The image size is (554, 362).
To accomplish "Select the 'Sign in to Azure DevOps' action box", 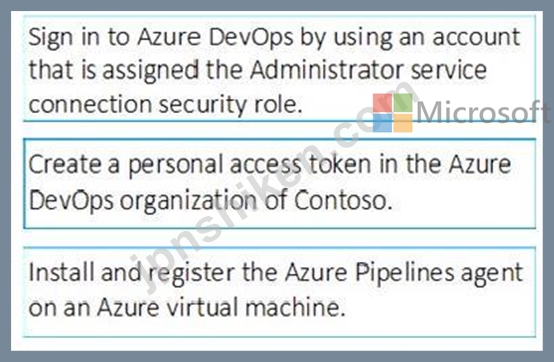I will pyautogui.click(x=279, y=69).
